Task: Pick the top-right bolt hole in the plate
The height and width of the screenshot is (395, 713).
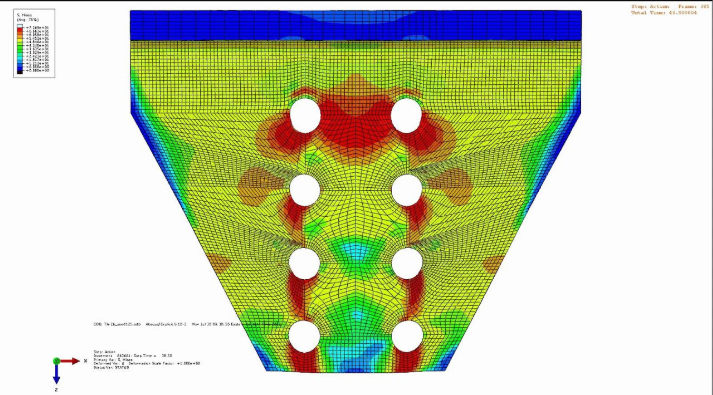Action: pos(406,116)
